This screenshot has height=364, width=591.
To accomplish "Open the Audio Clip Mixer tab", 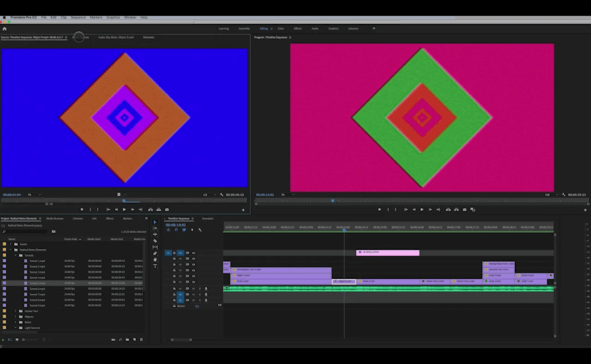I will (x=116, y=37).
